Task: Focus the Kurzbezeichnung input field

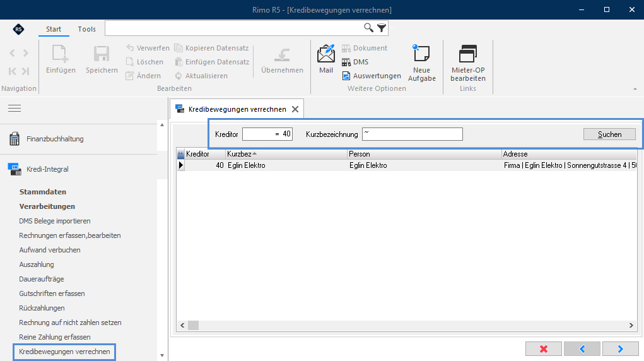Action: 413,134
